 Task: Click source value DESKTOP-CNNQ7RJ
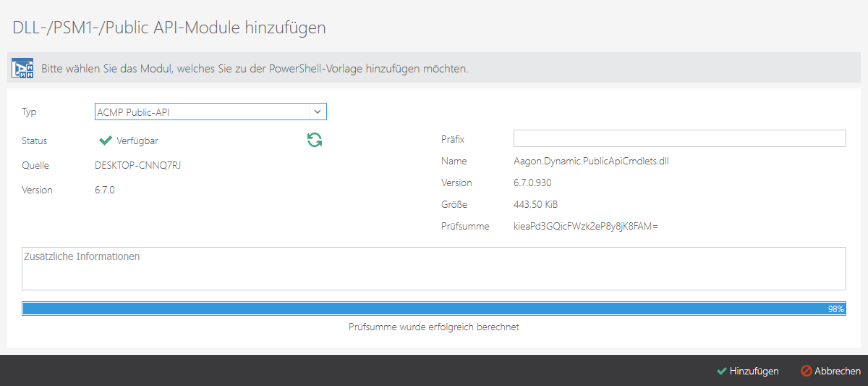(137, 165)
